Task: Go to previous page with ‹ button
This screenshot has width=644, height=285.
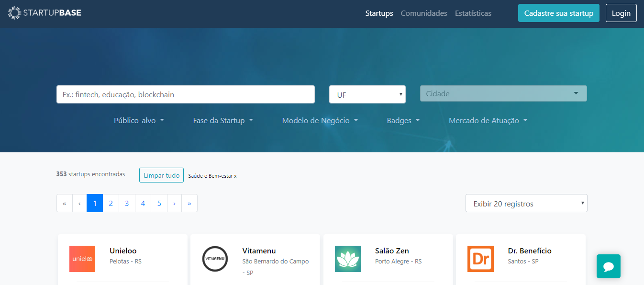Action: (79, 203)
